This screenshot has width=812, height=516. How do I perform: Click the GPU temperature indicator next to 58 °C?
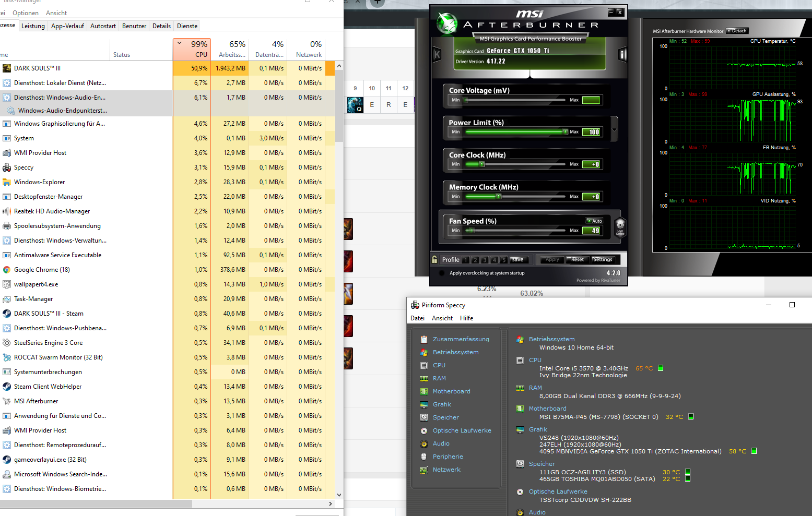754,451
